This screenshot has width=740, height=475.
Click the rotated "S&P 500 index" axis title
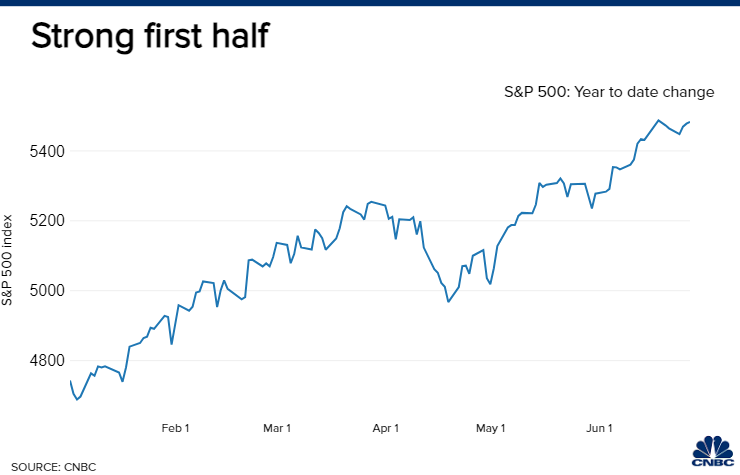pyautogui.click(x=9, y=259)
